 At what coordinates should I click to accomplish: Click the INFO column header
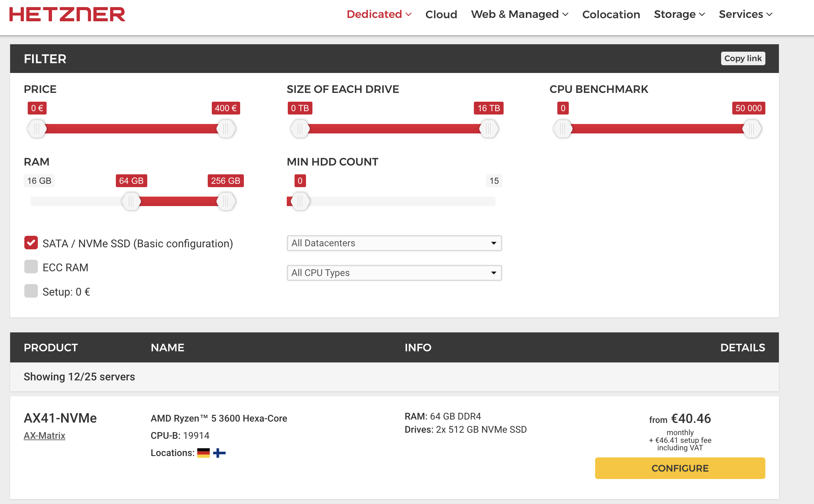418,348
